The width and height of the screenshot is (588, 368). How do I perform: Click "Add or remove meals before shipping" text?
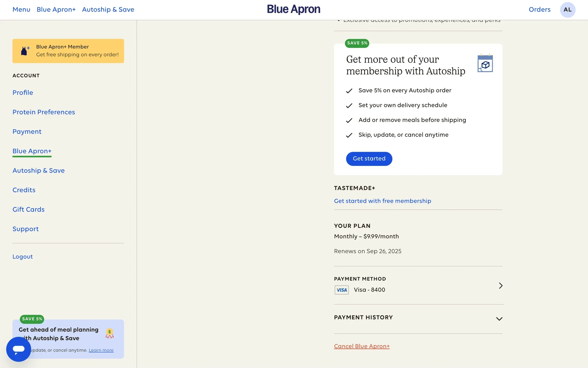[412, 120]
